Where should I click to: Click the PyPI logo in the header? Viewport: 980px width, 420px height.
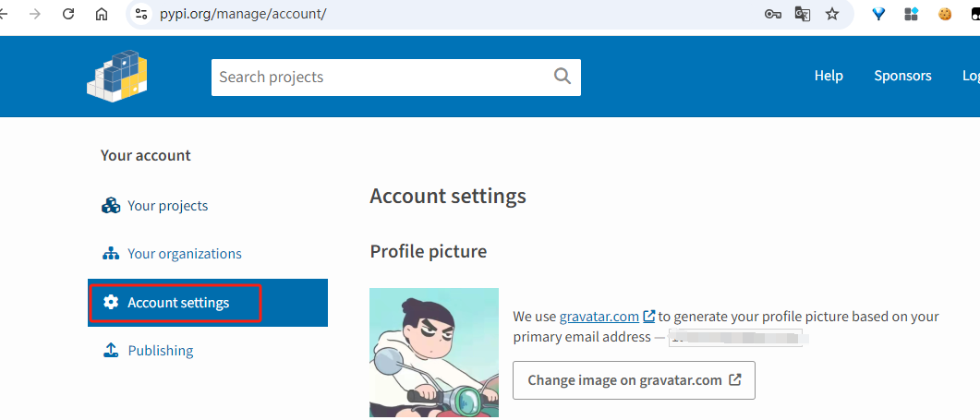[x=117, y=75]
